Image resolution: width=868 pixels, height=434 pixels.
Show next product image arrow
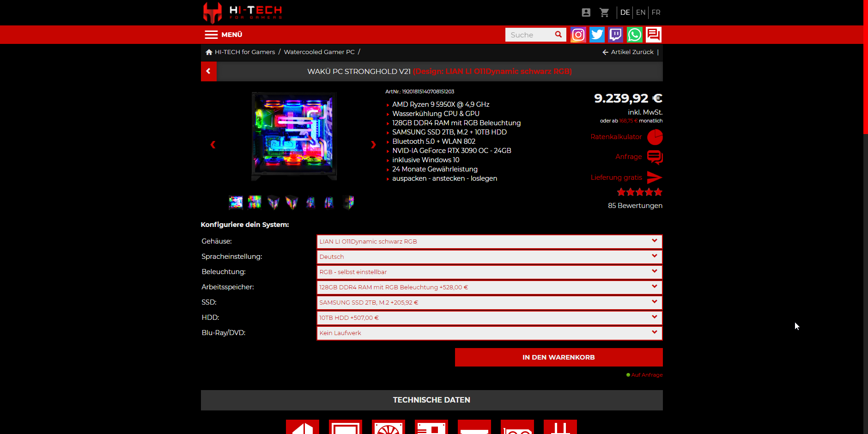373,145
